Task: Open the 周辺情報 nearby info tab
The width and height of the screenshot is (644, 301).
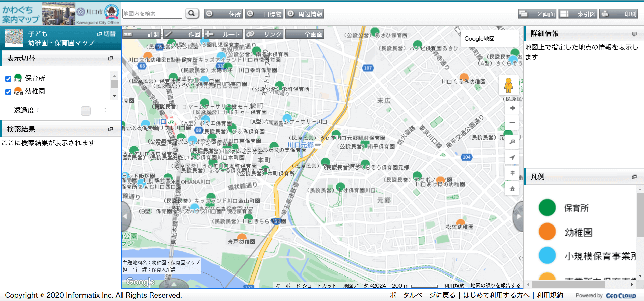Action: 305,14
